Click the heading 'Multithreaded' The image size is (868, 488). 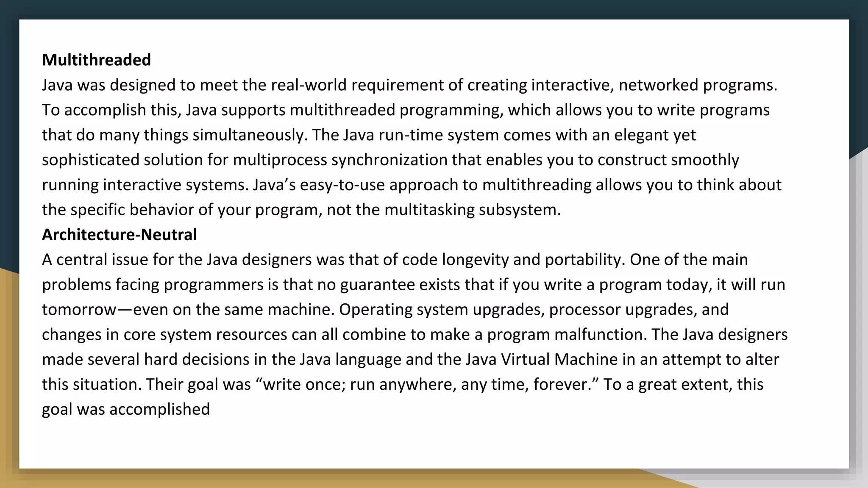click(x=96, y=60)
